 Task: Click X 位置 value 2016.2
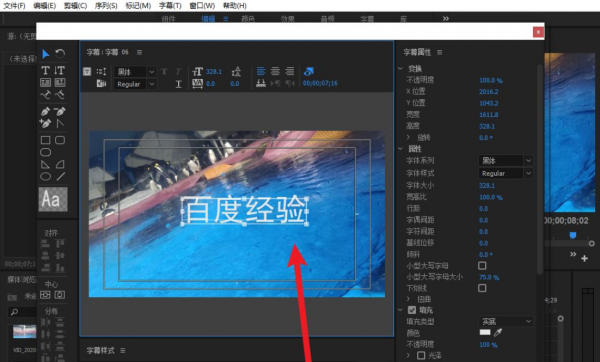tap(489, 92)
